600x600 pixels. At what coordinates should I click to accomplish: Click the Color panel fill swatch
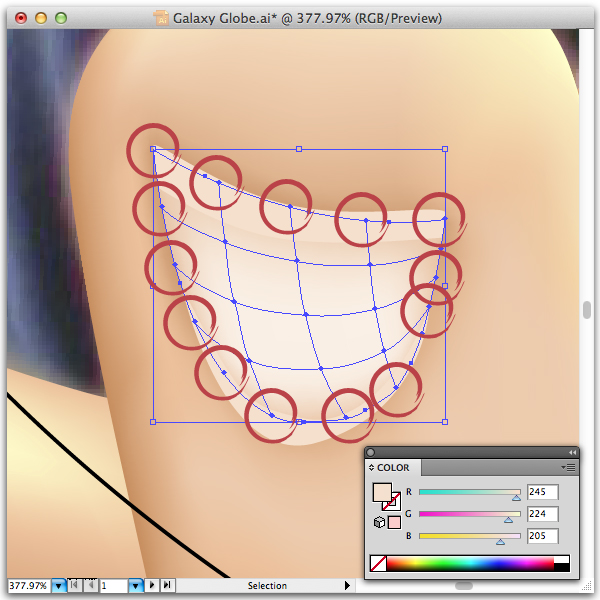tap(382, 492)
